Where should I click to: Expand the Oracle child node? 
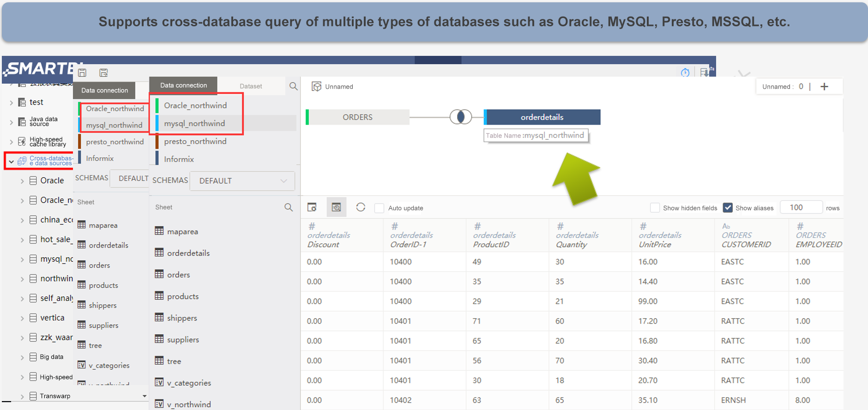[x=22, y=181]
